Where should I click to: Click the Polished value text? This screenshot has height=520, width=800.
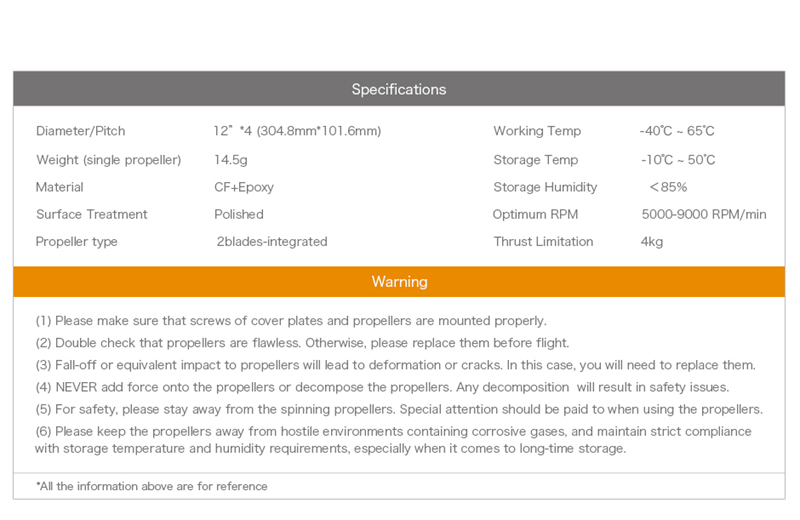click(239, 214)
